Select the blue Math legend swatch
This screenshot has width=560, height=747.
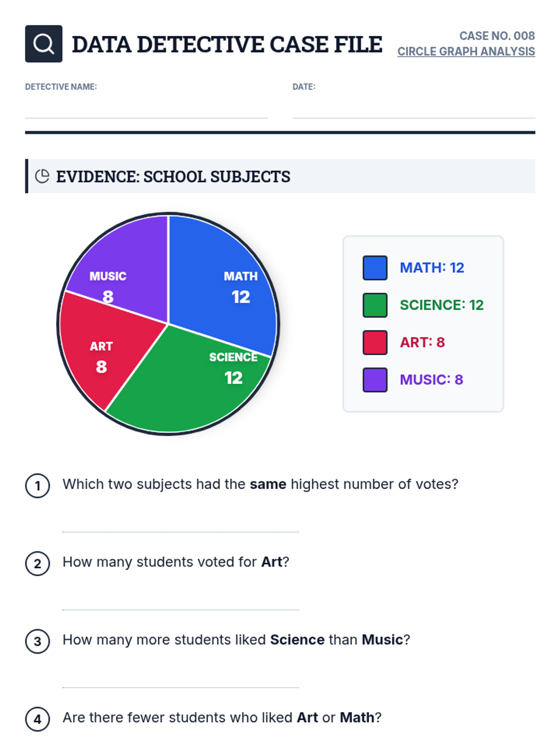375,268
